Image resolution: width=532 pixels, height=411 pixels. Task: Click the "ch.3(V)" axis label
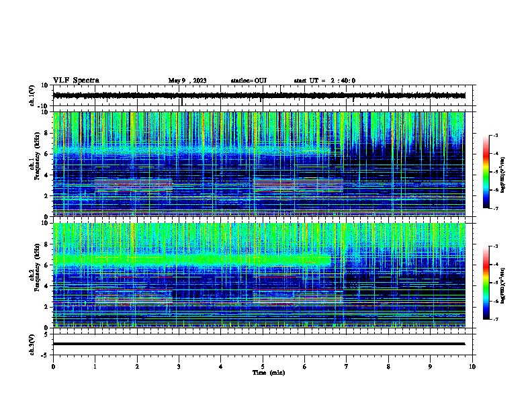[x=32, y=345]
